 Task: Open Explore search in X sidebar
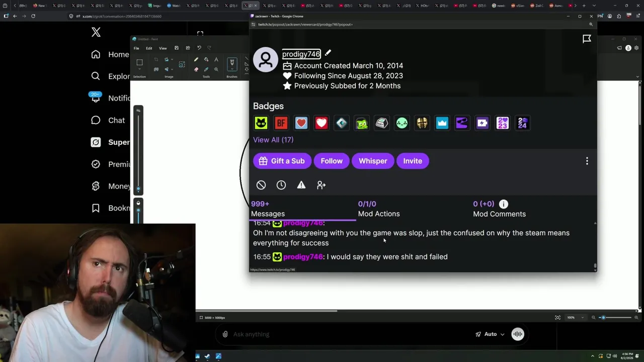[x=111, y=76]
